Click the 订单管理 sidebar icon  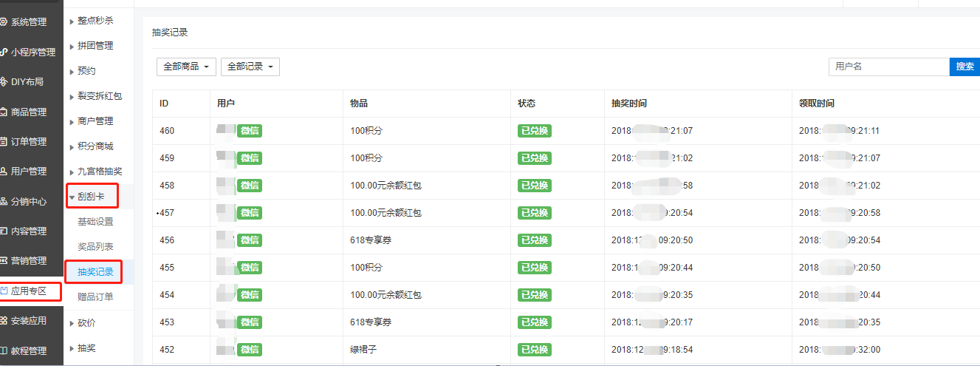pyautogui.click(x=4, y=142)
